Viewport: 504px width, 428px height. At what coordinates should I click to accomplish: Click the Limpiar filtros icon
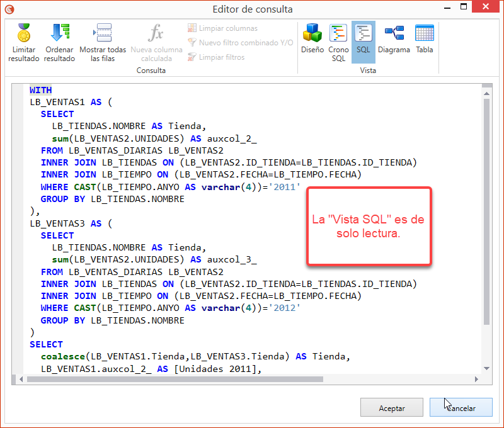pyautogui.click(x=192, y=57)
